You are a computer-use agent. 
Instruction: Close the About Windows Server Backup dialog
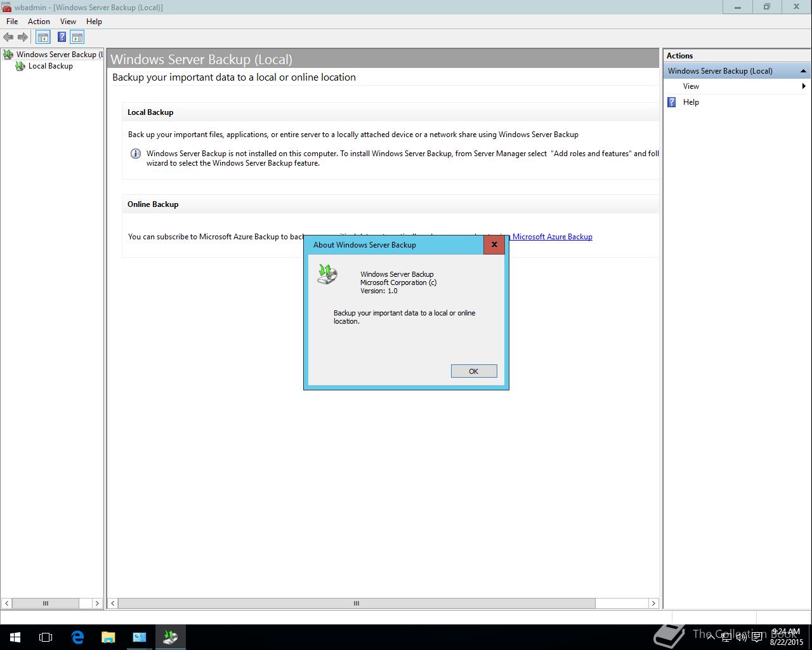(x=494, y=244)
